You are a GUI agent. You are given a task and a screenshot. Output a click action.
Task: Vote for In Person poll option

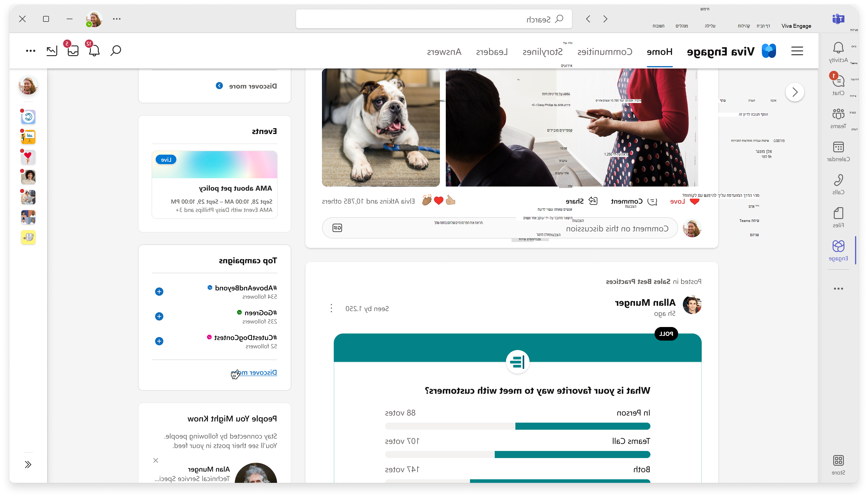(x=633, y=413)
